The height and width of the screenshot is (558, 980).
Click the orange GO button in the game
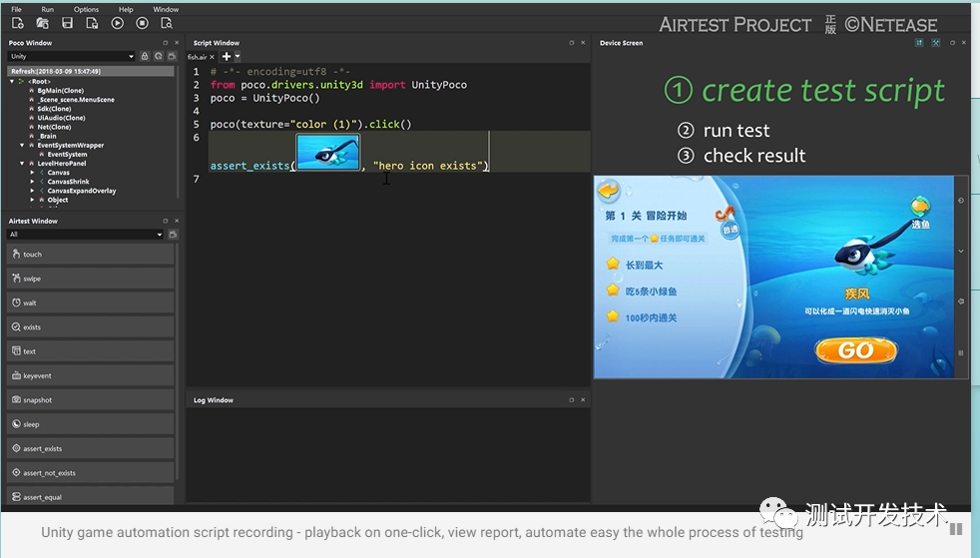855,350
